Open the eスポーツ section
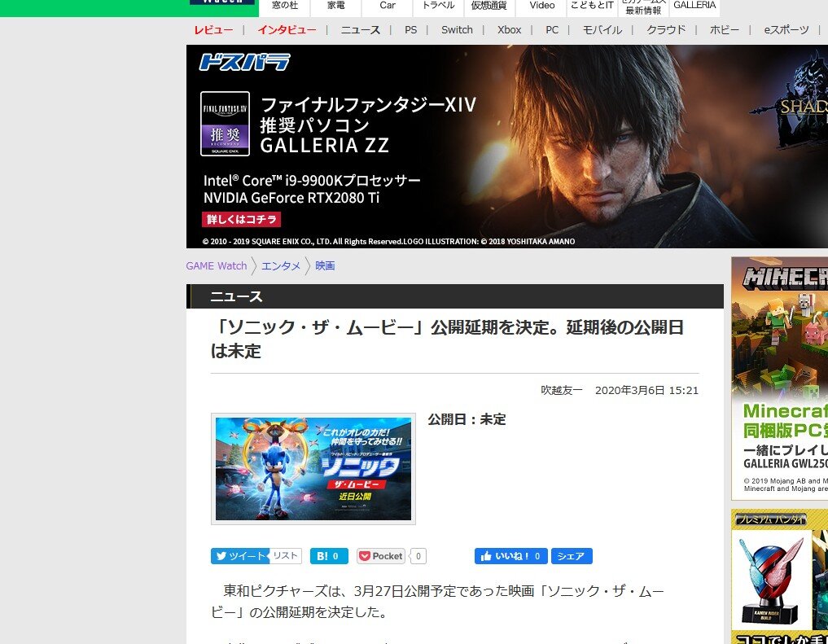The height and width of the screenshot is (644, 828). 786,30
